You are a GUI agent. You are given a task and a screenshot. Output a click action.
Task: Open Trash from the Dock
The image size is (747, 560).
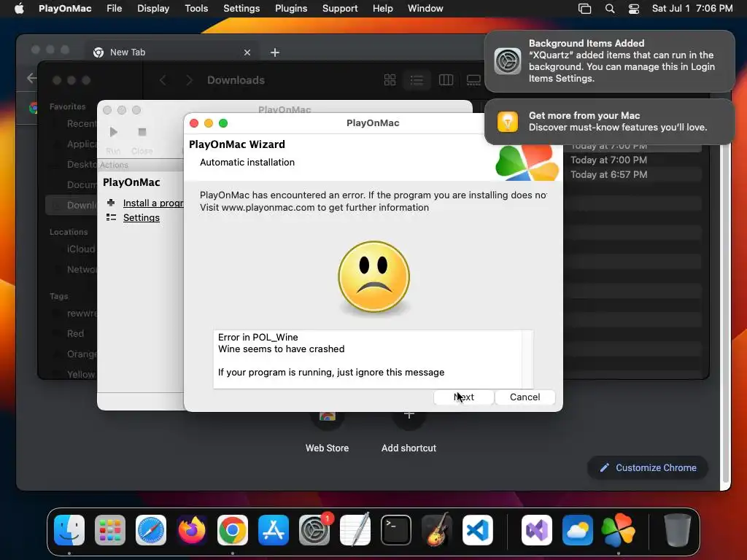coord(678,530)
